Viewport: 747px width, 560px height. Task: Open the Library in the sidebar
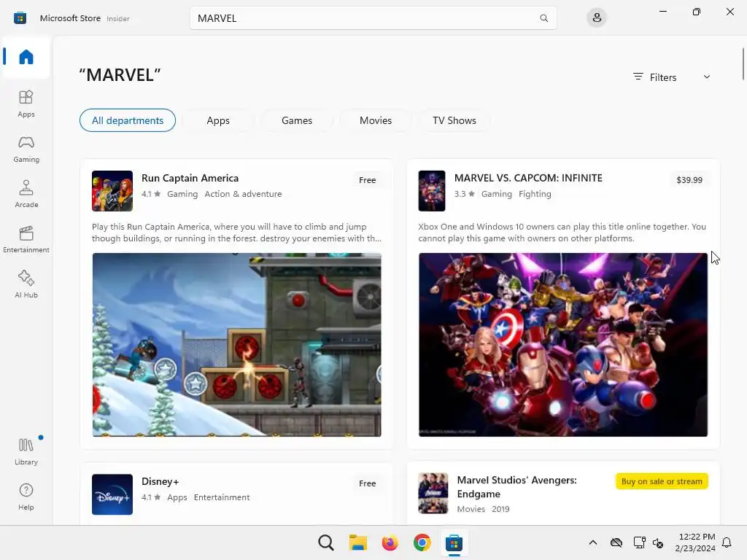(26, 451)
